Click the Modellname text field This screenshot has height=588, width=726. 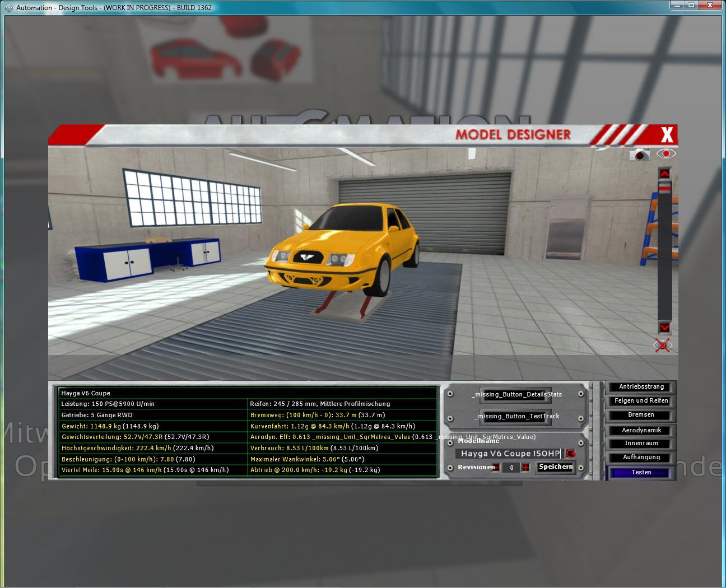coord(509,454)
